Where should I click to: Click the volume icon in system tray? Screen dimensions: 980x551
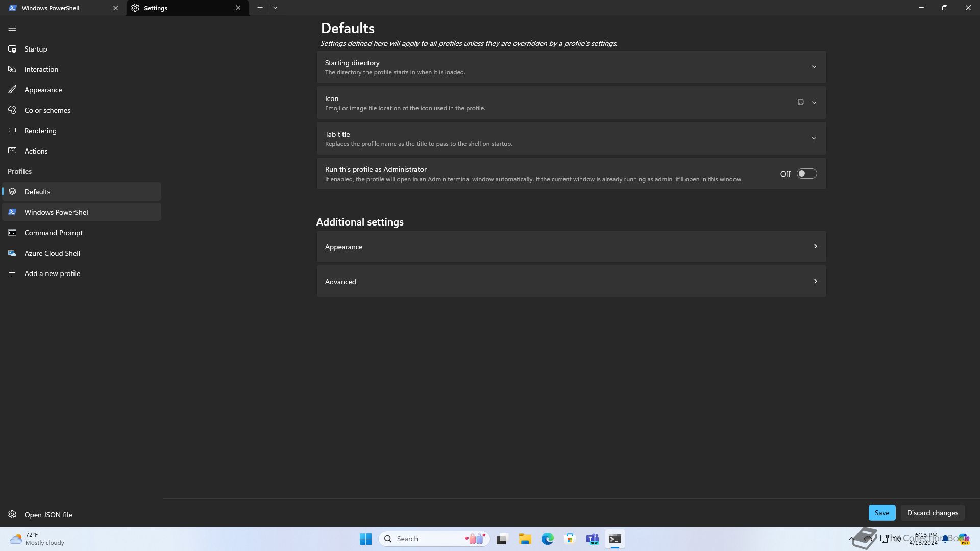click(896, 539)
